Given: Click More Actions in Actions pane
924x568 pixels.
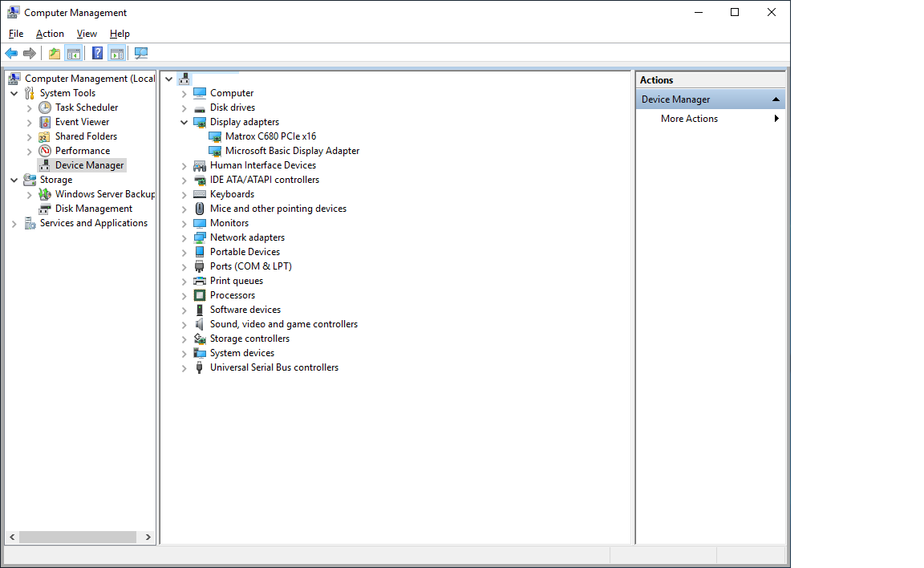Looking at the screenshot, I should point(689,119).
